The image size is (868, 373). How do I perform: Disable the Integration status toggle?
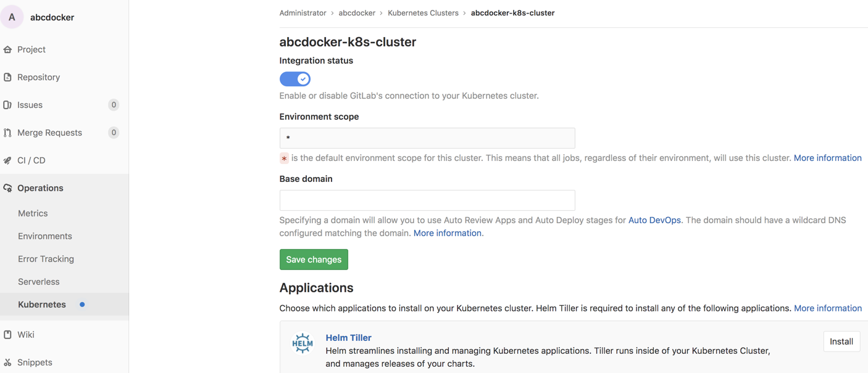click(x=295, y=79)
